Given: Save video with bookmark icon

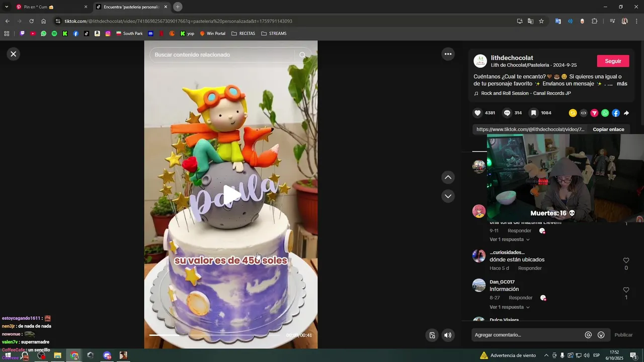Looking at the screenshot, I should pyautogui.click(x=534, y=113).
